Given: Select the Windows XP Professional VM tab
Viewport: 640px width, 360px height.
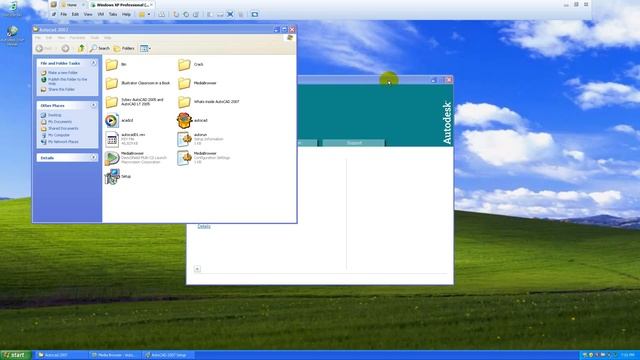Looking at the screenshot, I should tap(121, 5).
